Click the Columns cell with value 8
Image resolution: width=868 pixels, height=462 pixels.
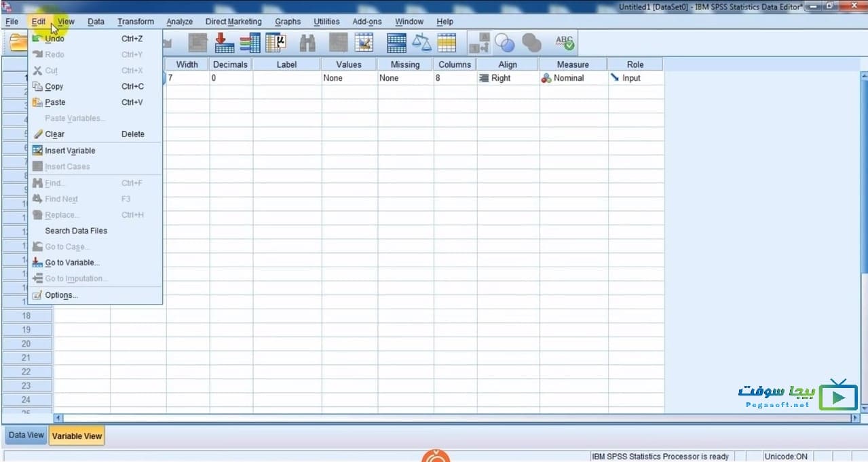(455, 78)
